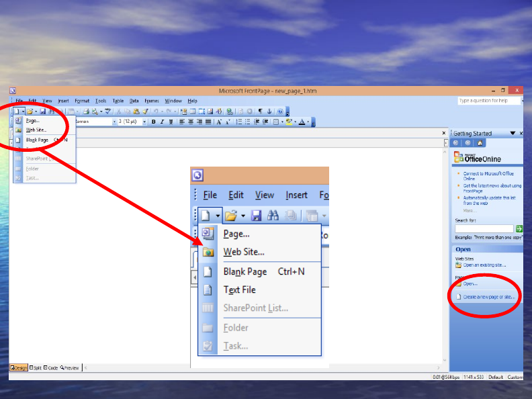Open the Tools menu
This screenshot has width=532, height=399.
coord(101,101)
